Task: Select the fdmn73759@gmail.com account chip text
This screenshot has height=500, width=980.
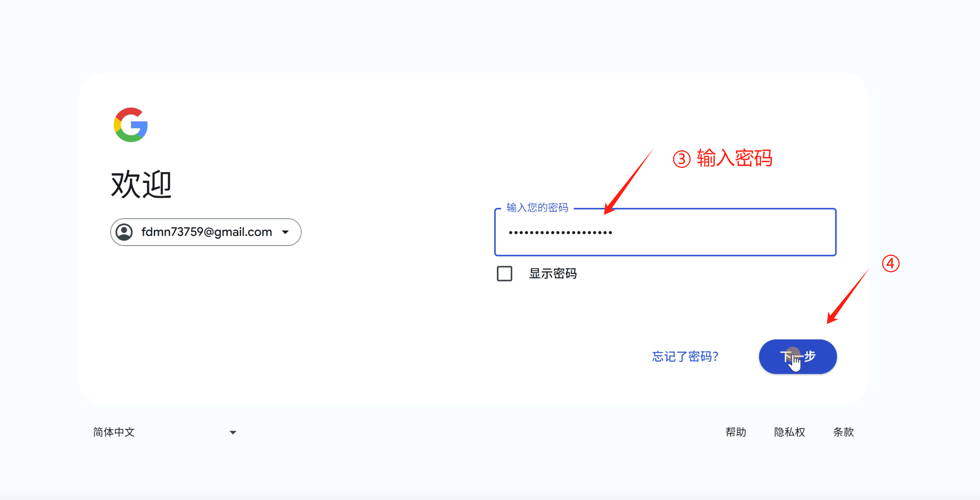Action: [207, 232]
